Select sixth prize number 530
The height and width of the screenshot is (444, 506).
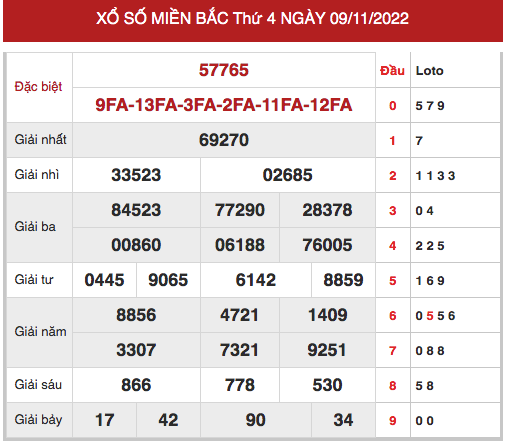pyautogui.click(x=327, y=385)
